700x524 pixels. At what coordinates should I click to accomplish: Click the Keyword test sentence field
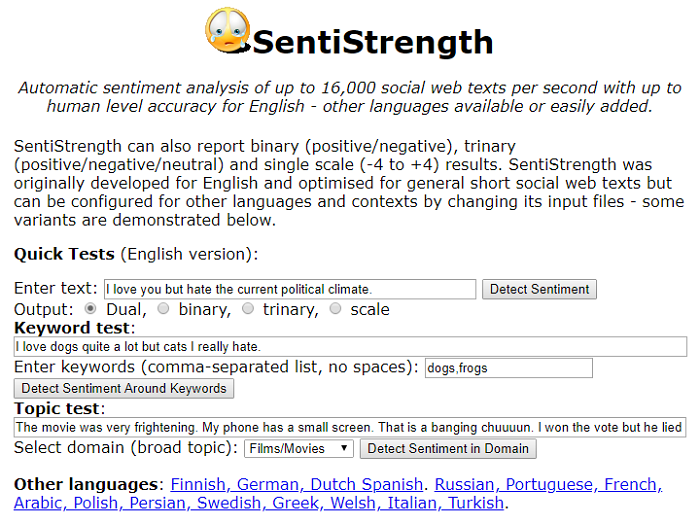pos(350,346)
